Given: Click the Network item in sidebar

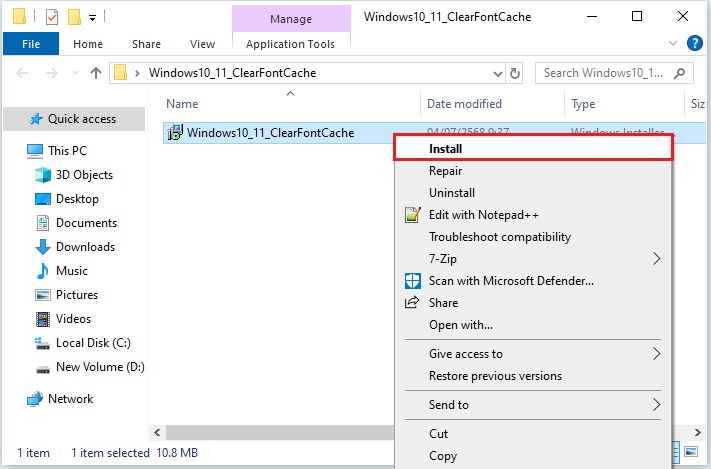Looking at the screenshot, I should tap(70, 399).
